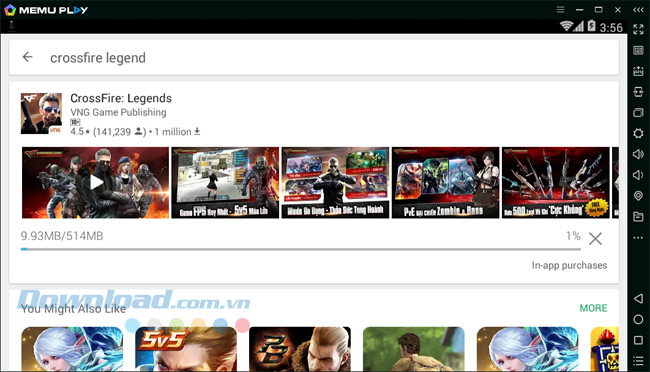Go back with the search bar arrow
The image size is (650, 372).
point(27,57)
